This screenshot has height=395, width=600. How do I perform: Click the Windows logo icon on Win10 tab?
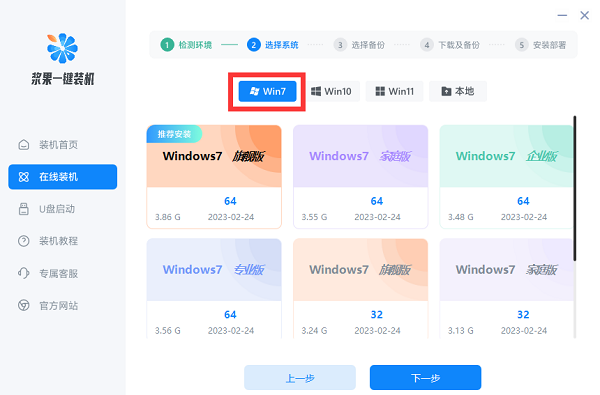[x=316, y=91]
